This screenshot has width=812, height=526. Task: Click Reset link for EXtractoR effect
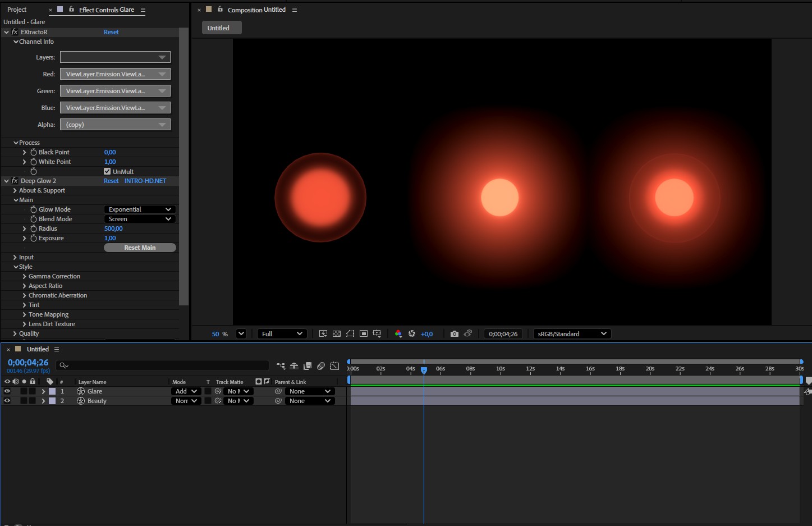[x=111, y=32]
